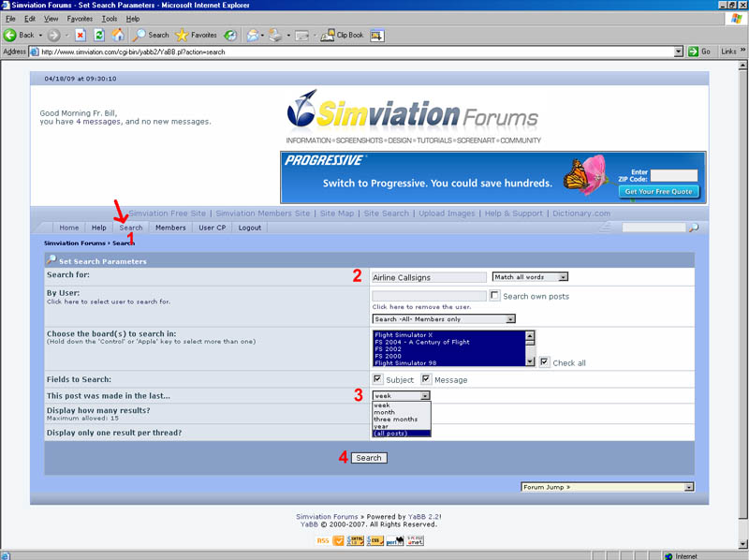Click the orange RSS feed badge

click(323, 540)
